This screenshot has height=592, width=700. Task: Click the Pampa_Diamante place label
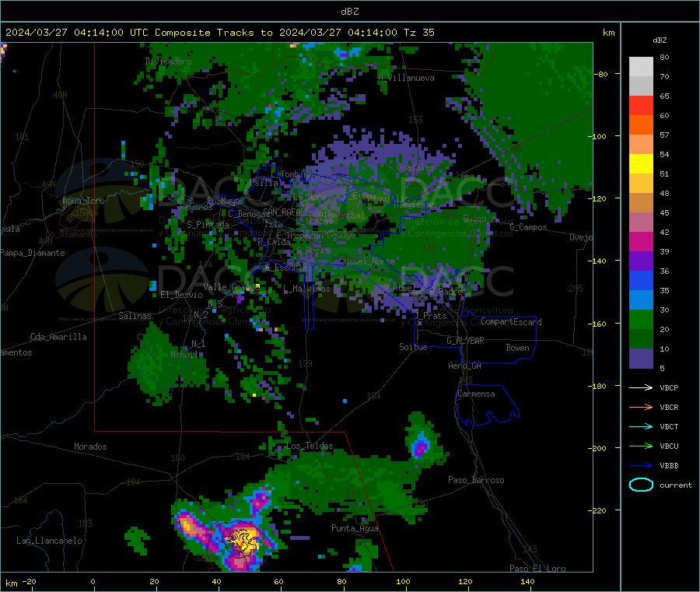tap(32, 253)
